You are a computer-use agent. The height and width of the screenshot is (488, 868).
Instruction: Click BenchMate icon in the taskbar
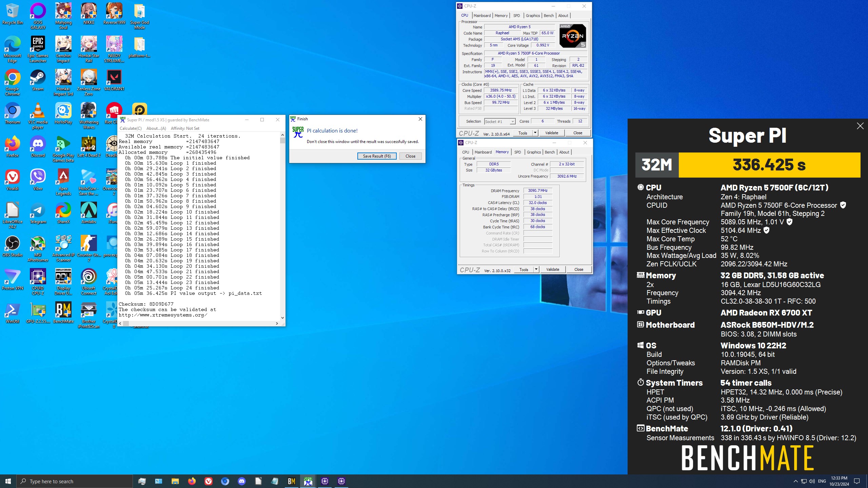(x=292, y=481)
